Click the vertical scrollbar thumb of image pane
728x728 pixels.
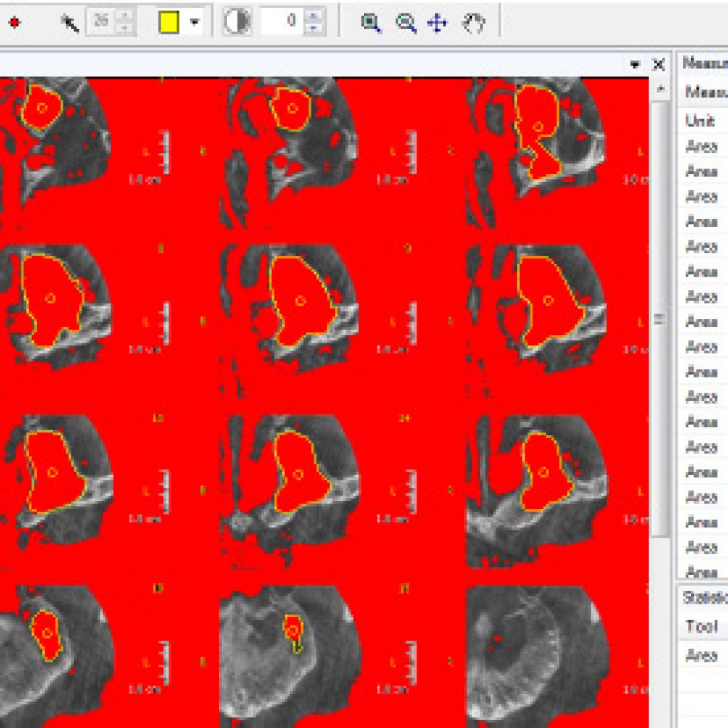[660, 318]
